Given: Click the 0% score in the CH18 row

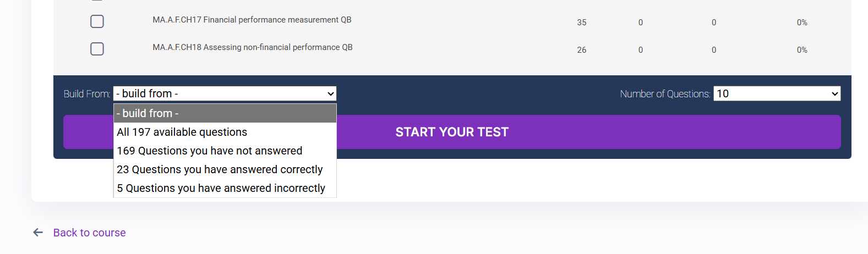Looking at the screenshot, I should [801, 50].
